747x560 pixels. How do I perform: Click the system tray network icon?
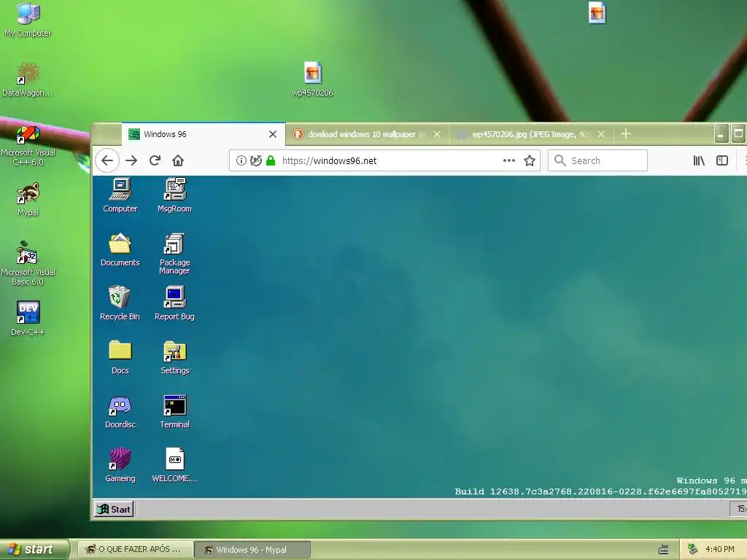tap(693, 549)
